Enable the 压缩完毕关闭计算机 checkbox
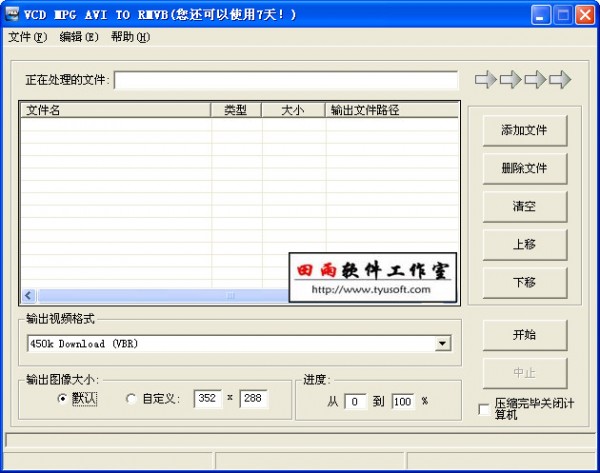This screenshot has width=600, height=473. click(484, 409)
